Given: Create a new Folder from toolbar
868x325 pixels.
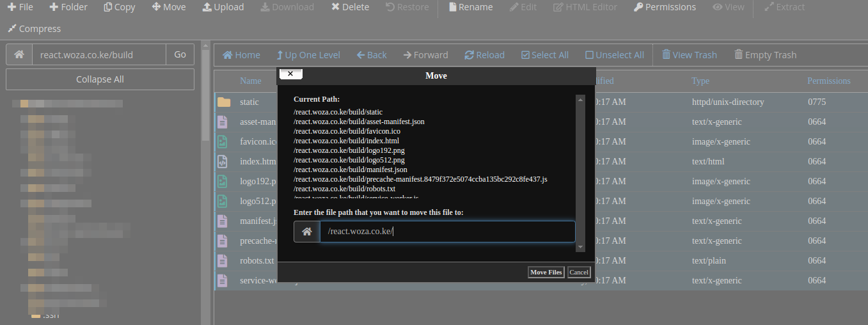Looking at the screenshot, I should tap(68, 7).
